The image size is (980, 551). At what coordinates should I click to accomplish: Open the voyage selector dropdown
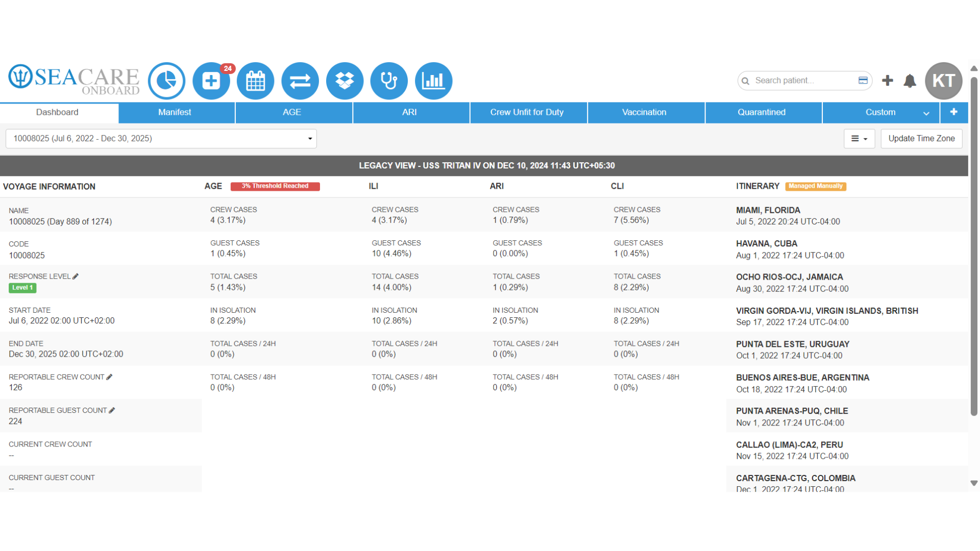click(x=161, y=139)
